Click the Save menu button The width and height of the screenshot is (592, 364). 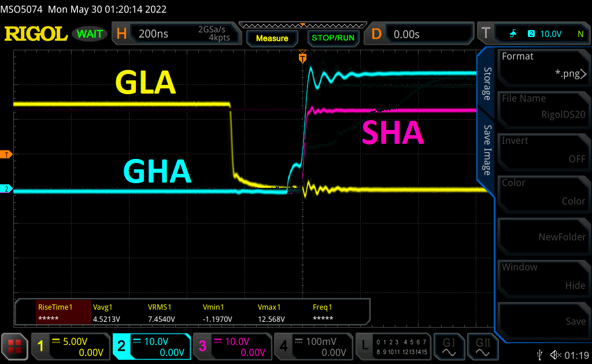tap(543, 321)
